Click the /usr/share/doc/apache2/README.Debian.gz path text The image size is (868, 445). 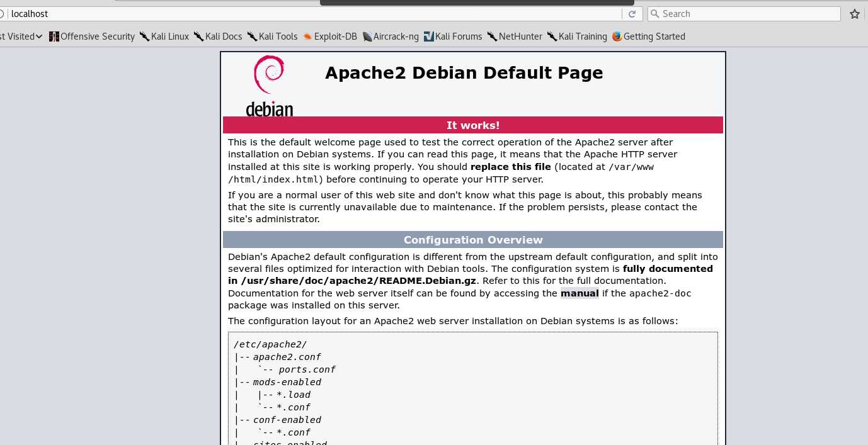pos(359,281)
